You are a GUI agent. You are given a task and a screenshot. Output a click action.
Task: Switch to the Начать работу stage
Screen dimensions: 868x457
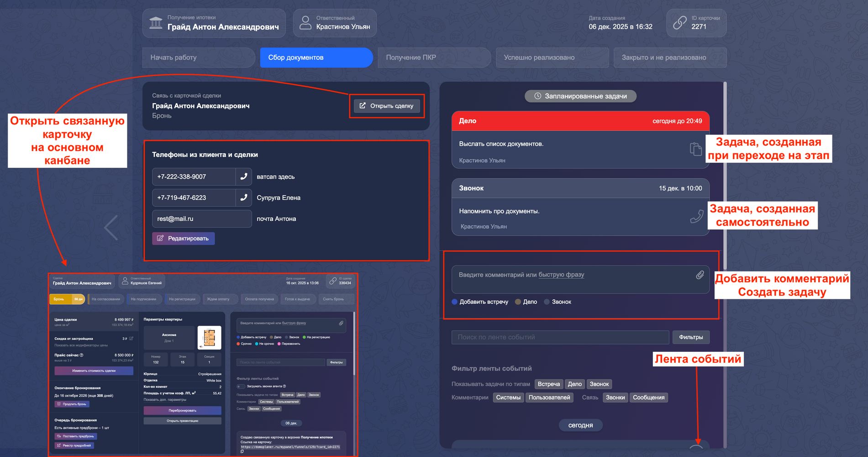[199, 58]
